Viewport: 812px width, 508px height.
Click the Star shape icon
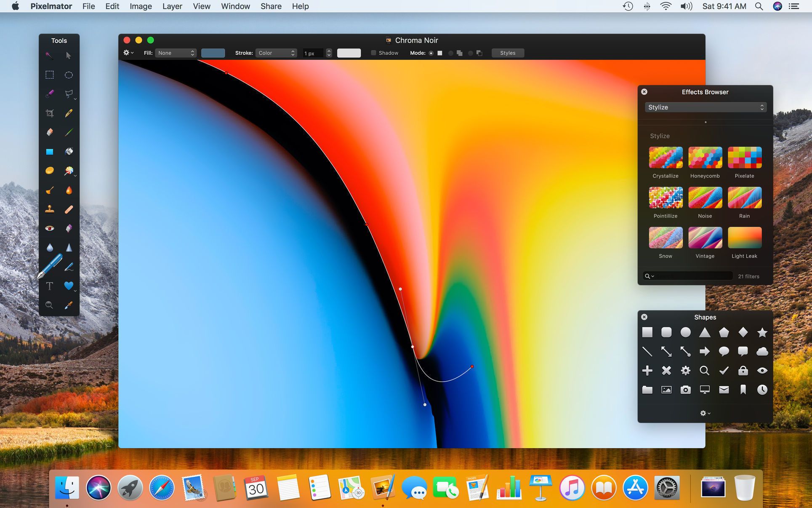(x=761, y=332)
